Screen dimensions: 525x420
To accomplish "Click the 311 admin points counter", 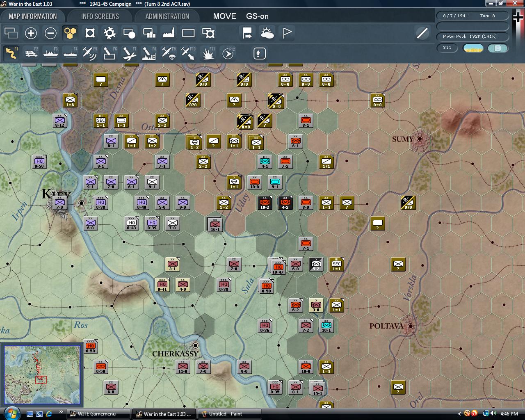I will point(447,48).
